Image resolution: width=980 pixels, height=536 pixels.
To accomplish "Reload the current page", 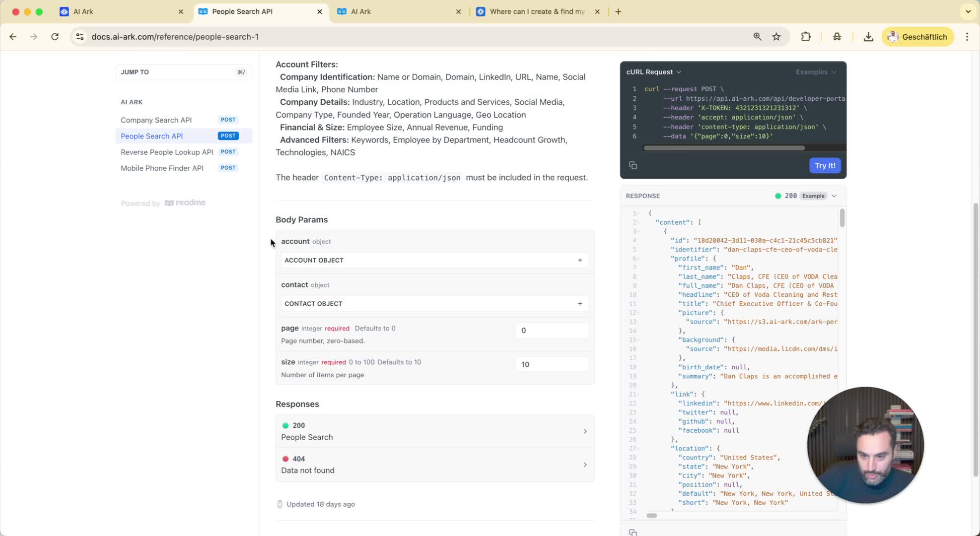I will [55, 37].
